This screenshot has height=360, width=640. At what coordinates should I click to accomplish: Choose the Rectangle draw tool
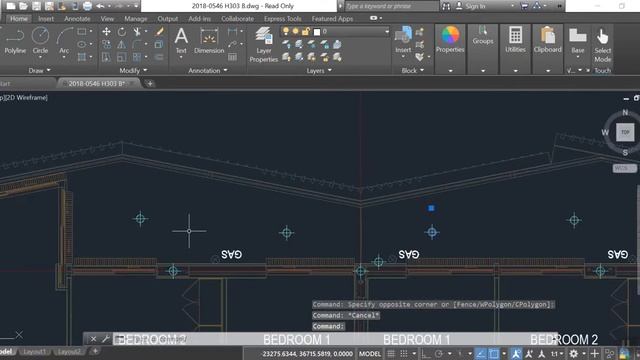click(82, 31)
